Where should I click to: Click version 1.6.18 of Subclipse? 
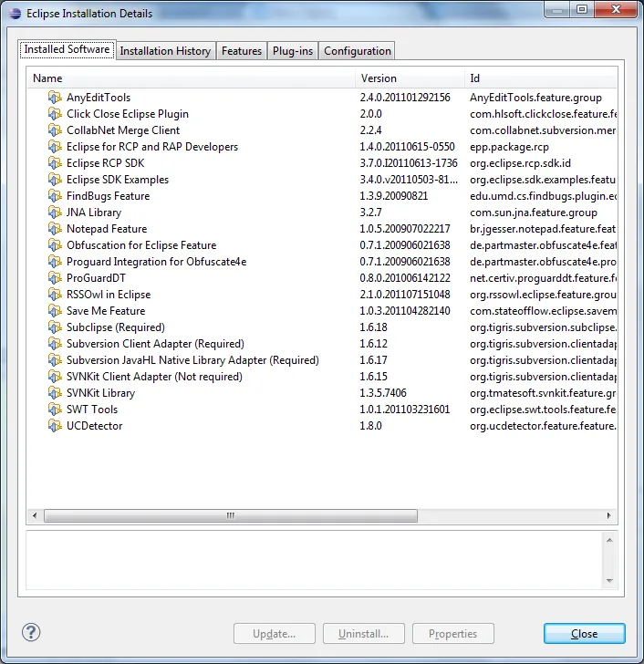point(373,327)
